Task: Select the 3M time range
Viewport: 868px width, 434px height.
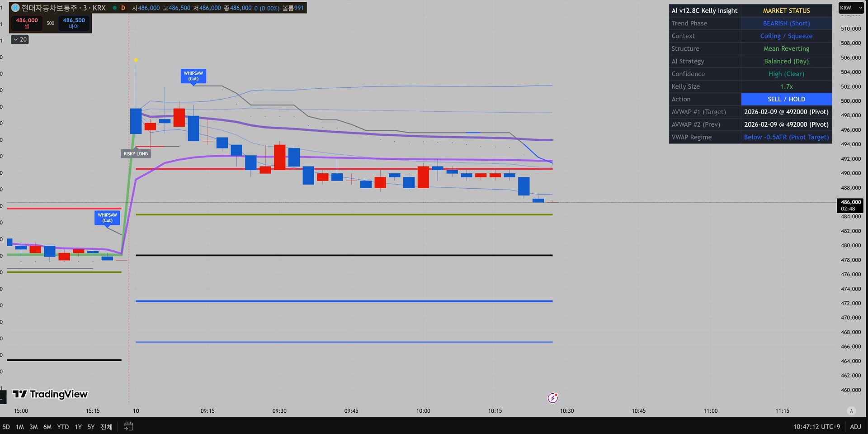Action: click(33, 427)
